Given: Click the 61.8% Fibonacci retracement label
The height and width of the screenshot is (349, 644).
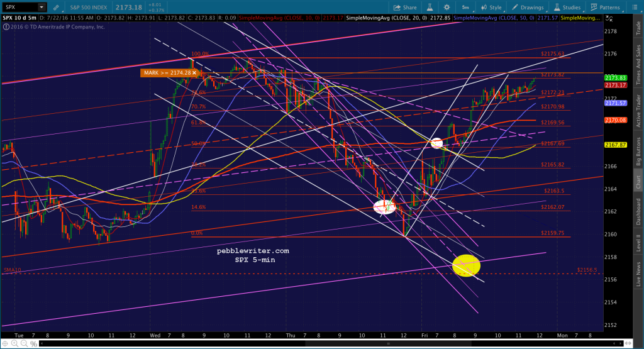Looking at the screenshot, I should click(198, 123).
